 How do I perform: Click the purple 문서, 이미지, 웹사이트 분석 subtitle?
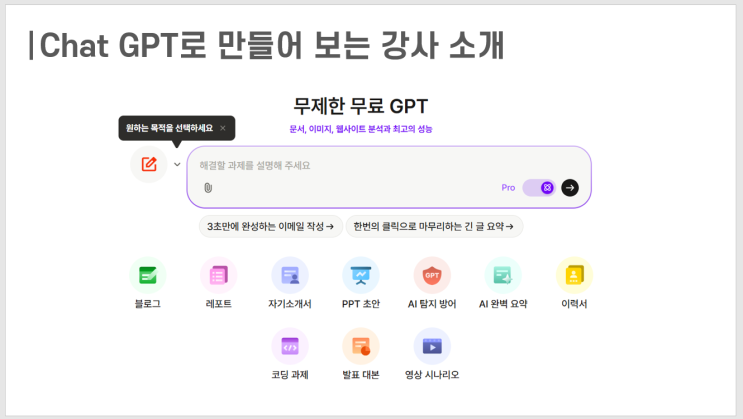[361, 129]
